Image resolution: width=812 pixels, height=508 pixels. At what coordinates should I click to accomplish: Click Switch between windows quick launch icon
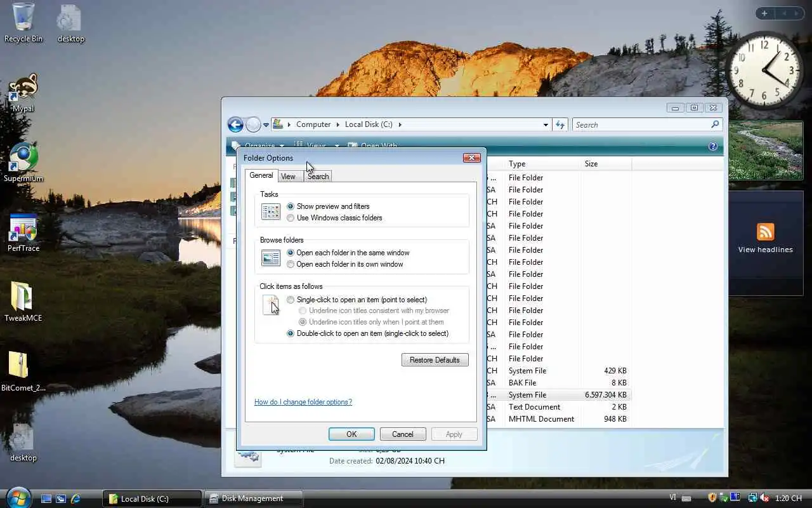click(61, 499)
